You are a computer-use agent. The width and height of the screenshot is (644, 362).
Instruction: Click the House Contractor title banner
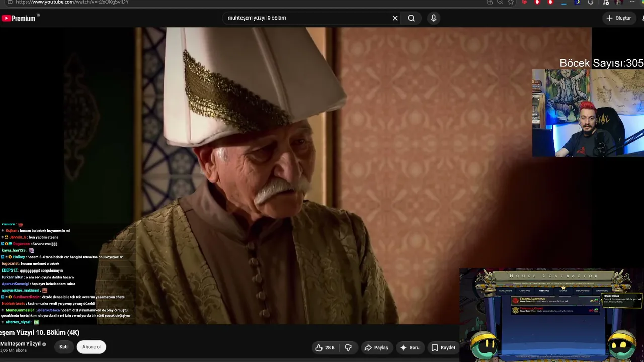click(x=553, y=276)
